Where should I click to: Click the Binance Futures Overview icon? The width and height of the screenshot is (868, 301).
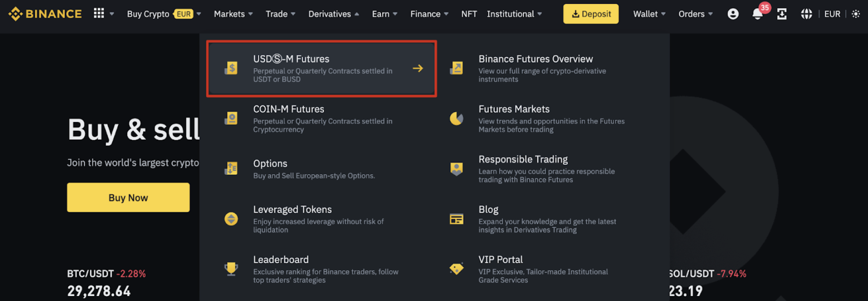[x=457, y=68]
